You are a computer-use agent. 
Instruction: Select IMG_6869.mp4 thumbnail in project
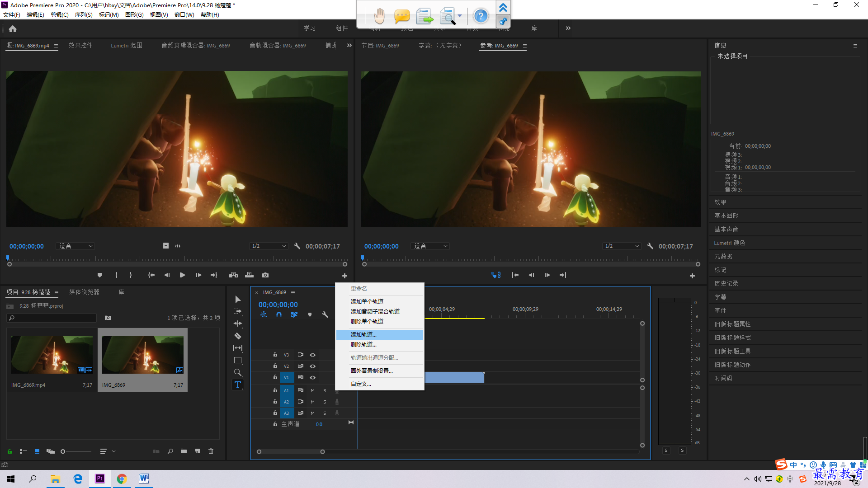pos(52,355)
